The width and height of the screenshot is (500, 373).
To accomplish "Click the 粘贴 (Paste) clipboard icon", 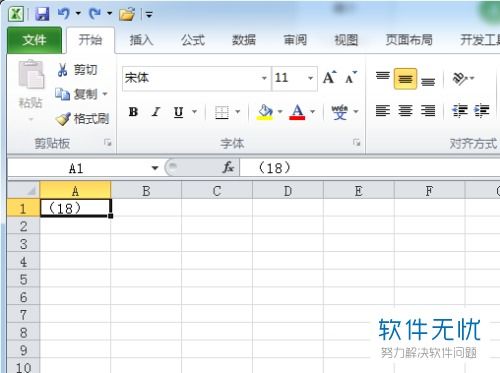I will [x=31, y=75].
